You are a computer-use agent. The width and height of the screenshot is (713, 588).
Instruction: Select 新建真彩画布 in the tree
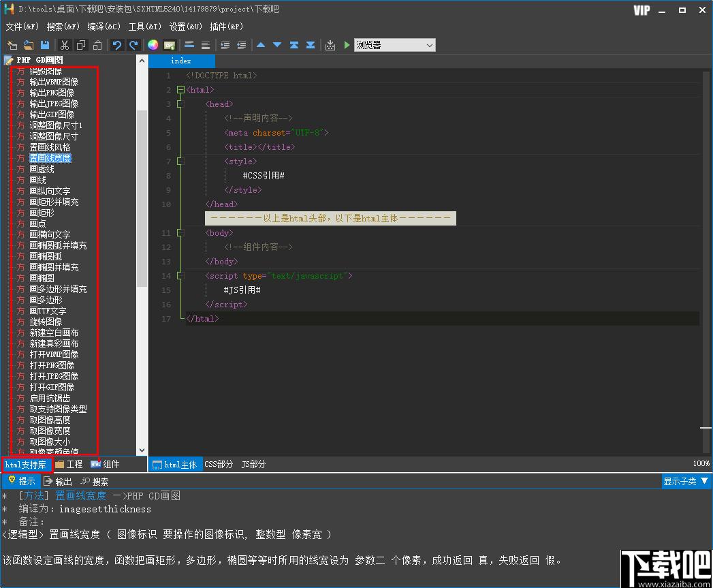[54, 344]
